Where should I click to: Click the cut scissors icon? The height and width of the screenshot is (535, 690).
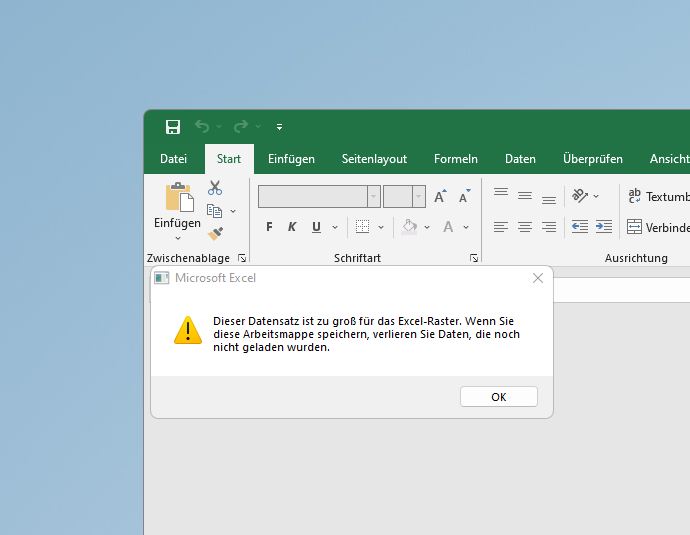[215, 188]
